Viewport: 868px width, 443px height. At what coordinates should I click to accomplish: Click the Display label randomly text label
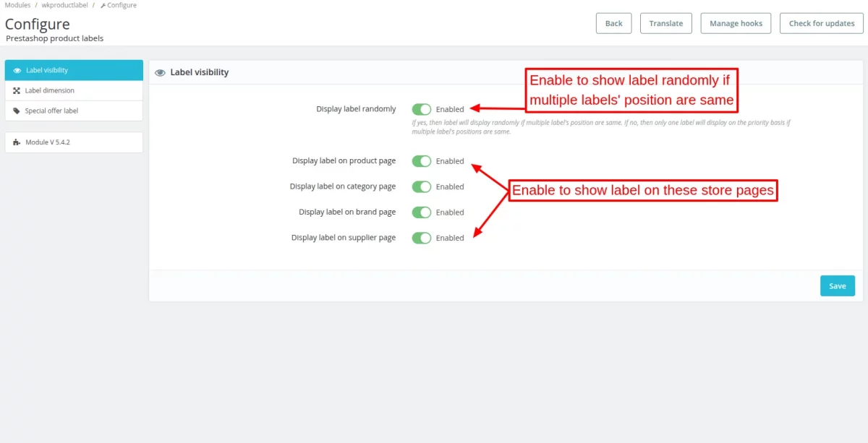pyautogui.click(x=356, y=109)
